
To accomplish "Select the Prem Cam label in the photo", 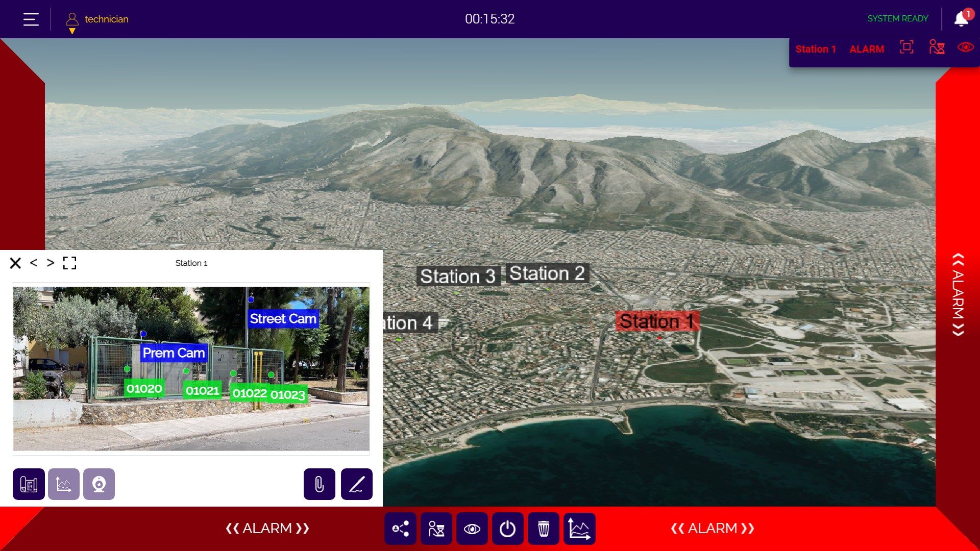I will click(x=174, y=353).
